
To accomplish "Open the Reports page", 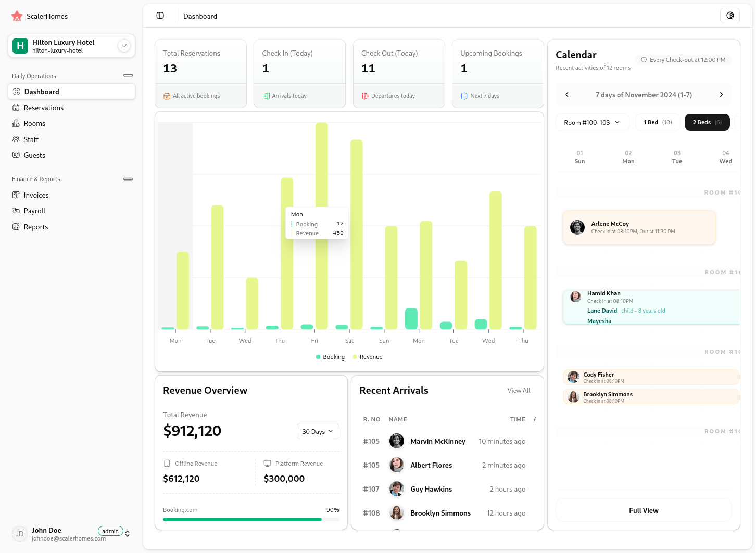I will click(x=35, y=227).
